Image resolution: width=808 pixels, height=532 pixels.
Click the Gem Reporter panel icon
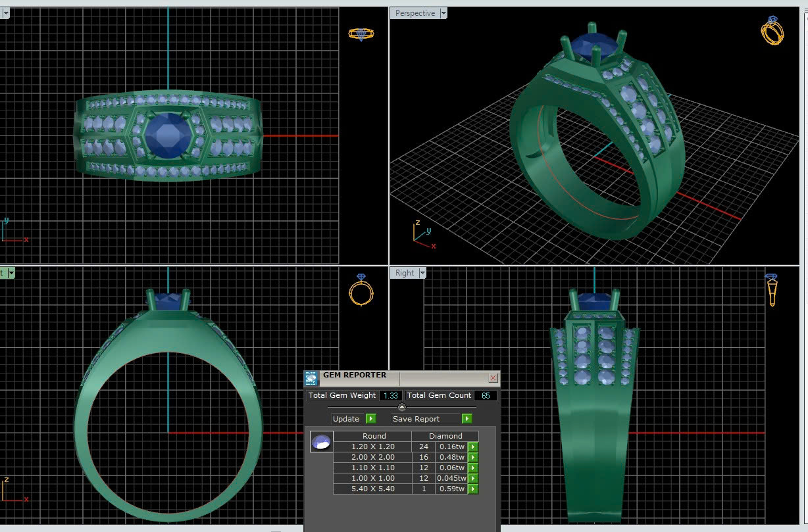[311, 378]
